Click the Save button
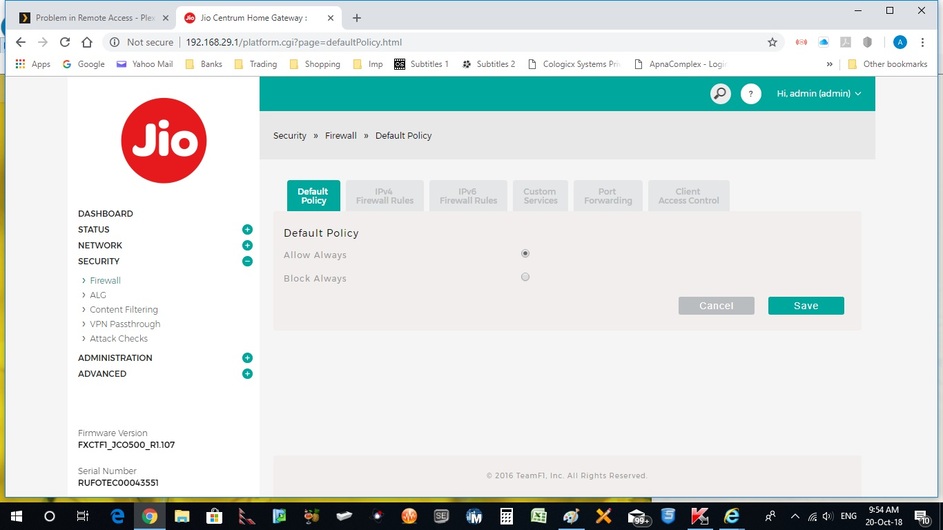The height and width of the screenshot is (530, 943). coord(806,306)
